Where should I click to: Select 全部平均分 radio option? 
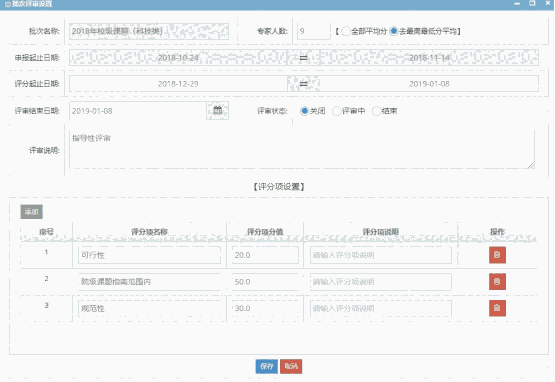pos(346,31)
